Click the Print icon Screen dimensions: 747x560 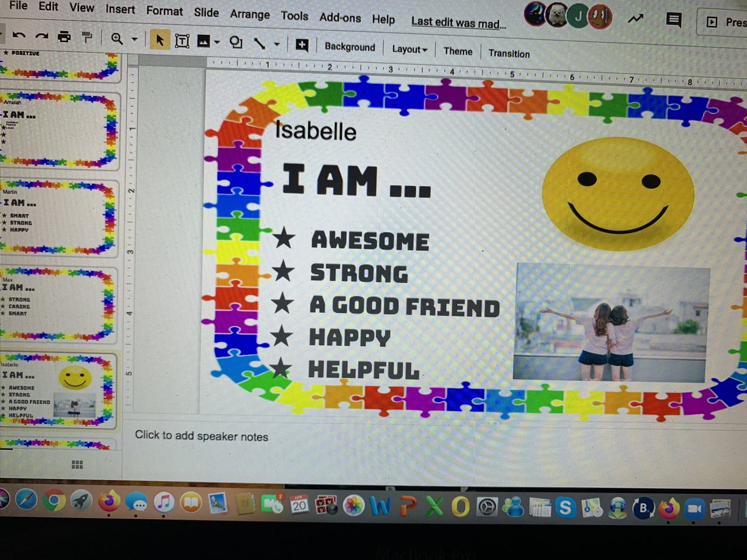coord(64,37)
